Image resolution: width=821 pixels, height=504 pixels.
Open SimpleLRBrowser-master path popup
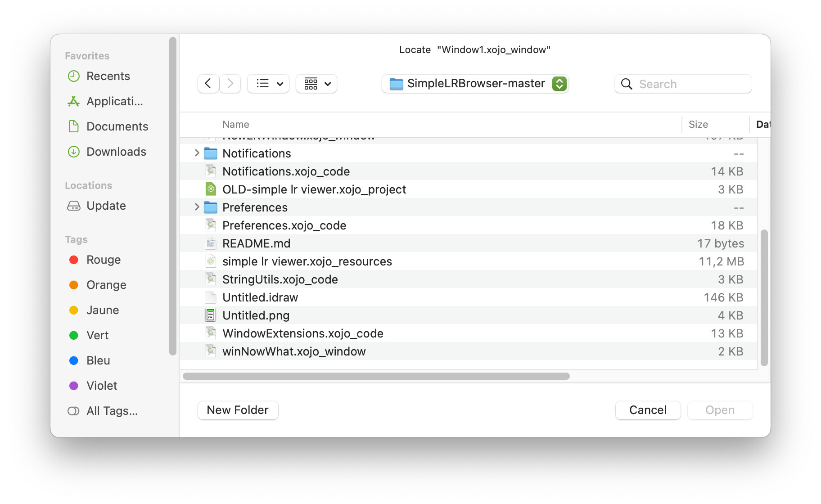tap(475, 84)
